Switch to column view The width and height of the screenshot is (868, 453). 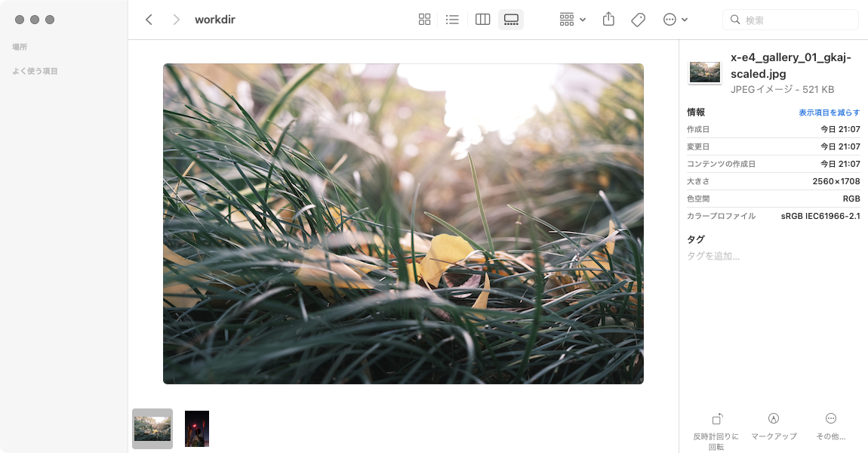483,20
